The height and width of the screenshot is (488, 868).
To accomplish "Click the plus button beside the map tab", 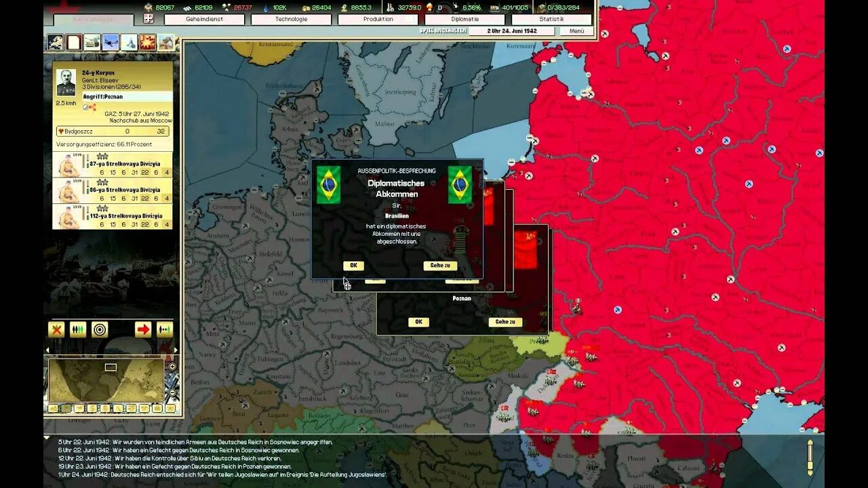I will coord(149,19).
